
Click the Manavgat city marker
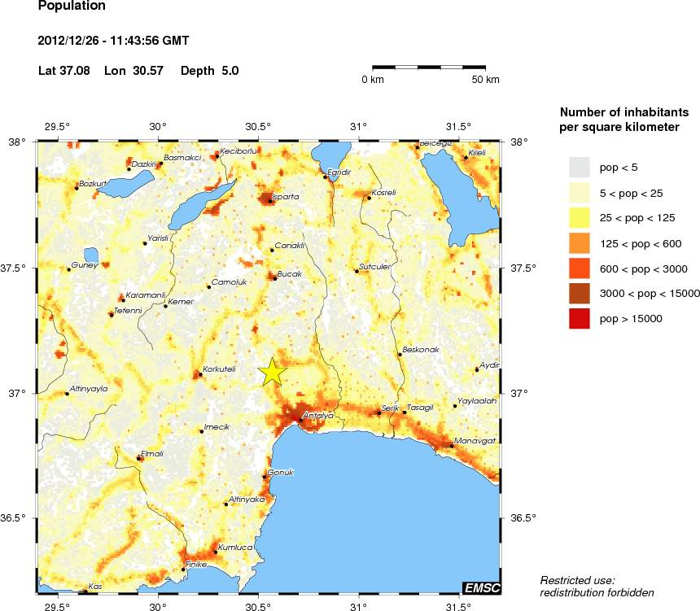[x=451, y=445]
